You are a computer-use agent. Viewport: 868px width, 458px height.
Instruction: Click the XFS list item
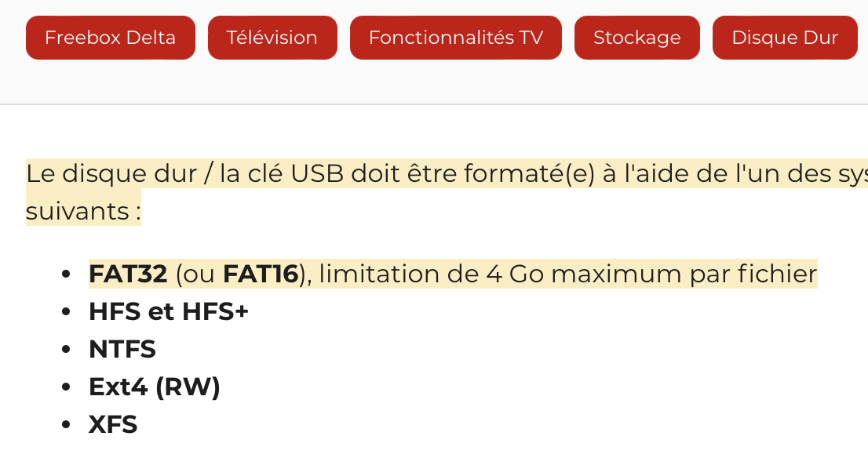click(113, 424)
